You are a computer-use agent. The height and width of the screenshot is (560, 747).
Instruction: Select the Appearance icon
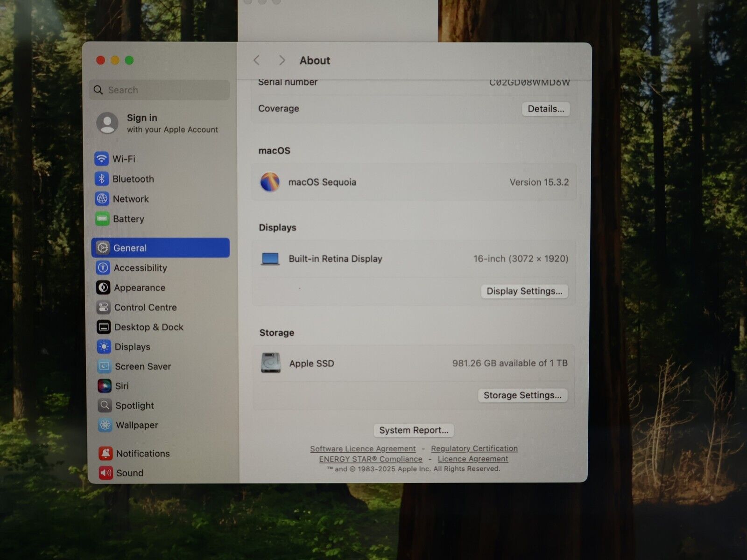(x=103, y=287)
